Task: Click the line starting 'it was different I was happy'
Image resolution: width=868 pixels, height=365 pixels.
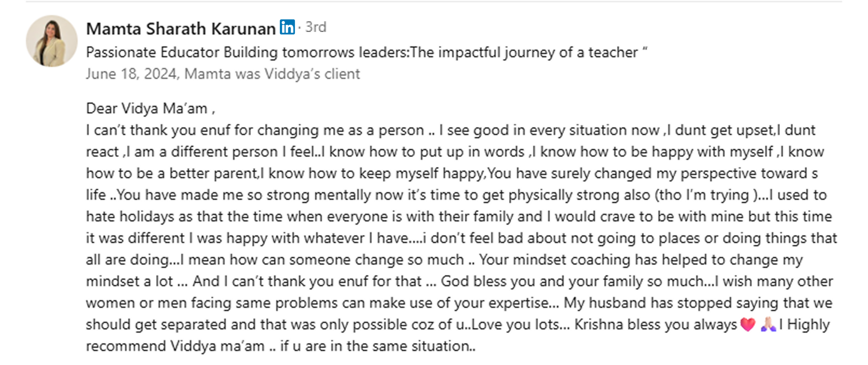Action: (x=461, y=238)
